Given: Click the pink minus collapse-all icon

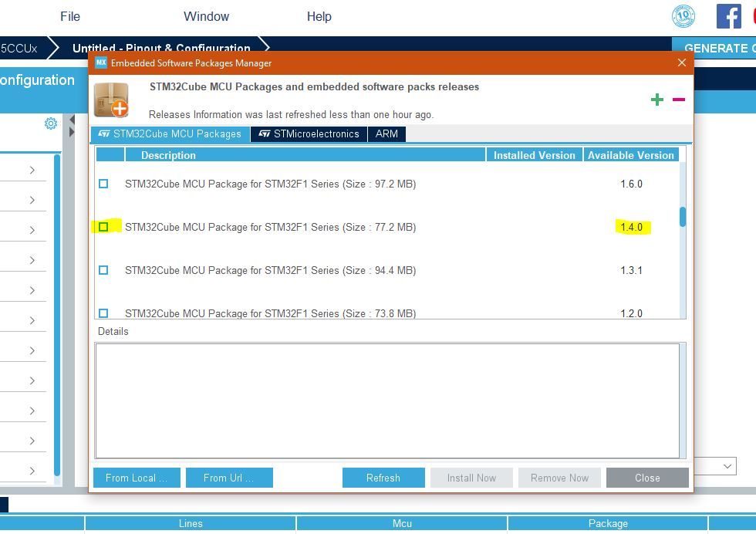Looking at the screenshot, I should (678, 100).
